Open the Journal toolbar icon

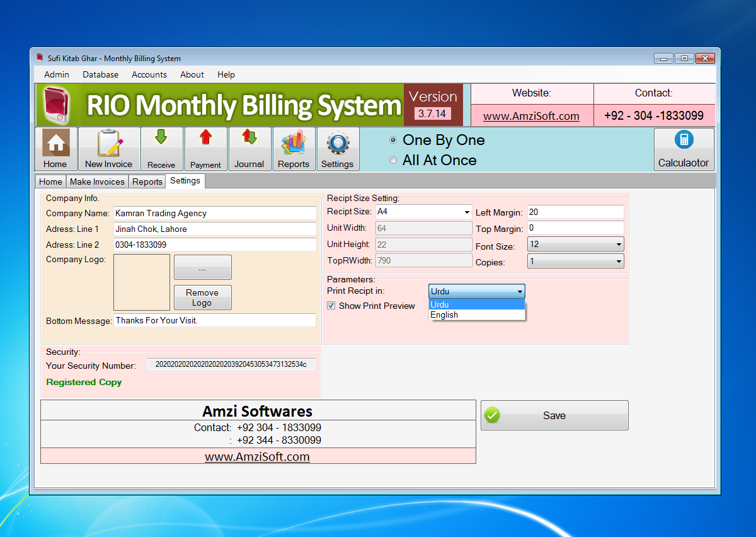(249, 148)
